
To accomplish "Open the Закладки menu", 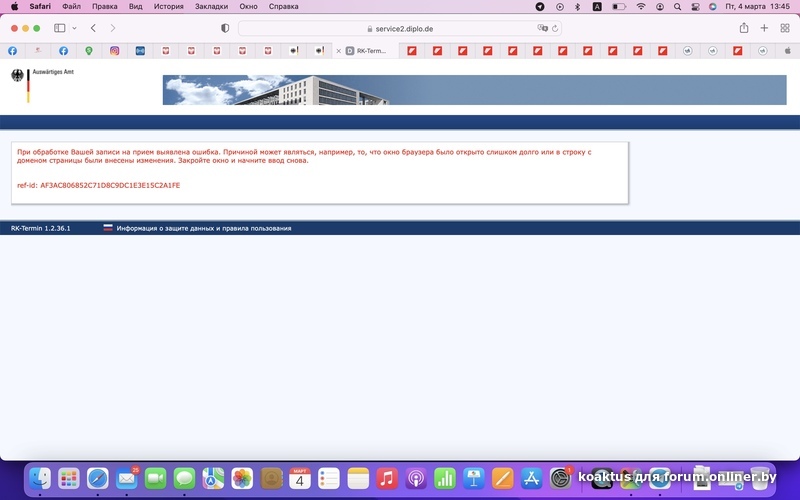I will tap(210, 6).
